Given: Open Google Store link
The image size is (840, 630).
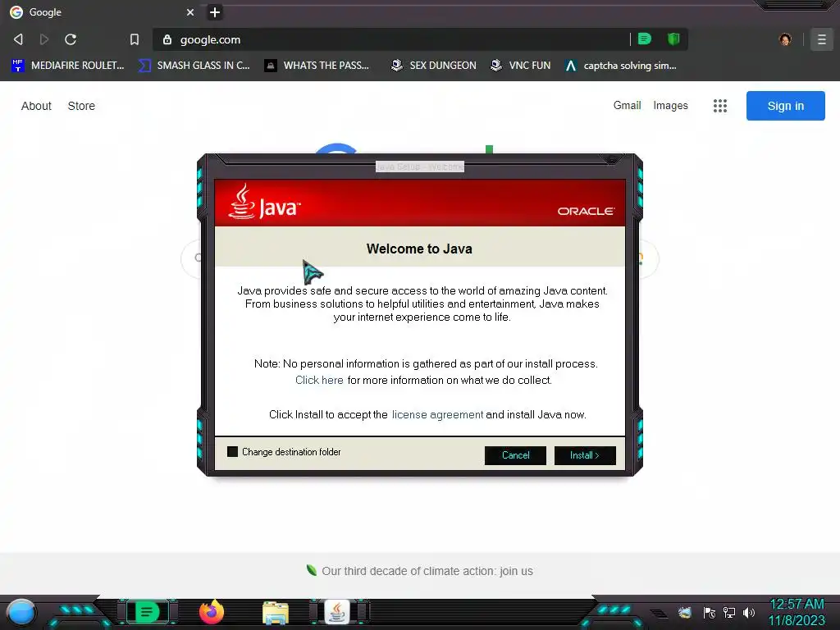Looking at the screenshot, I should (81, 106).
